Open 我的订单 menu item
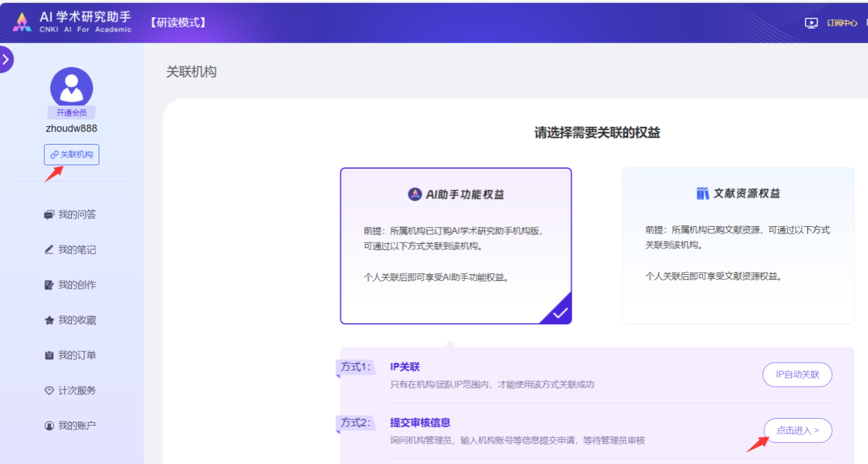Screen dimensions: 868x464 coord(76,356)
